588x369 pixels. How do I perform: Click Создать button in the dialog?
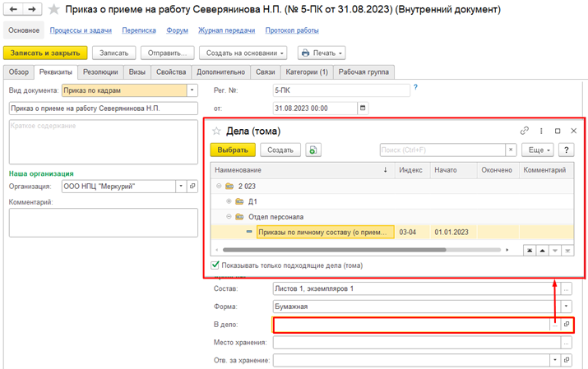[280, 150]
